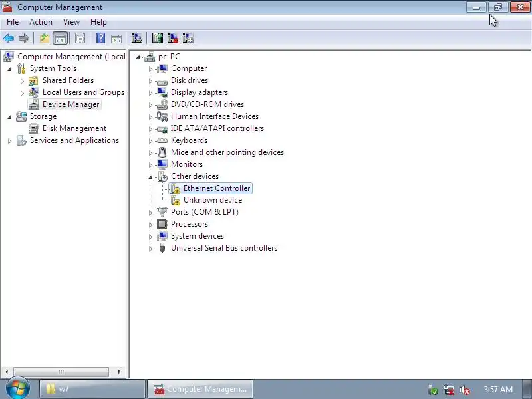532x399 pixels.
Task: Click the DVD/CD-ROM drives icon
Action: tap(162, 104)
